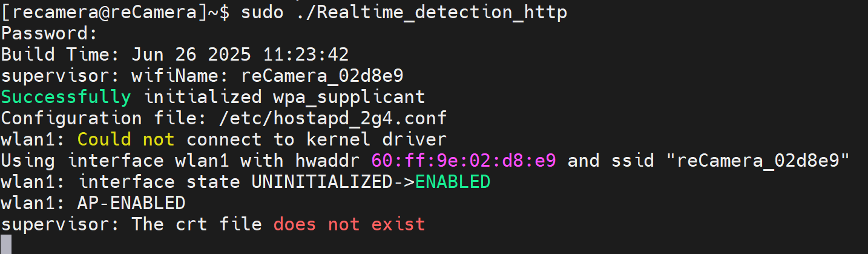868x254 pixels.
Task: Click "kernel driver" in the error line
Action: pos(376,139)
